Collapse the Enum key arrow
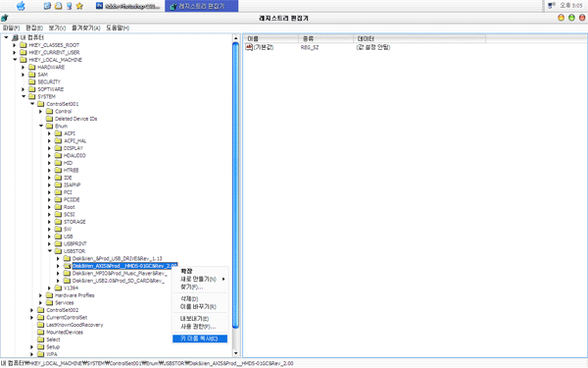 41,127
